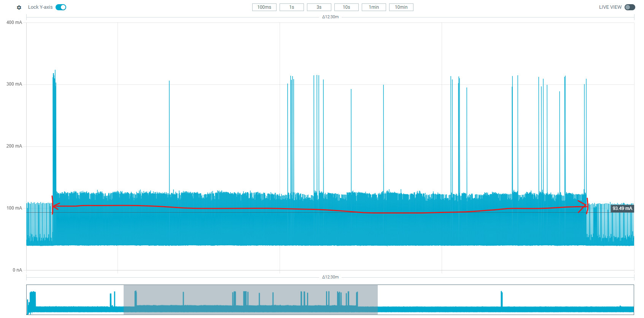The image size is (644, 318).
Task: Click the 400 mA Y-axis label
Action: pyautogui.click(x=14, y=22)
